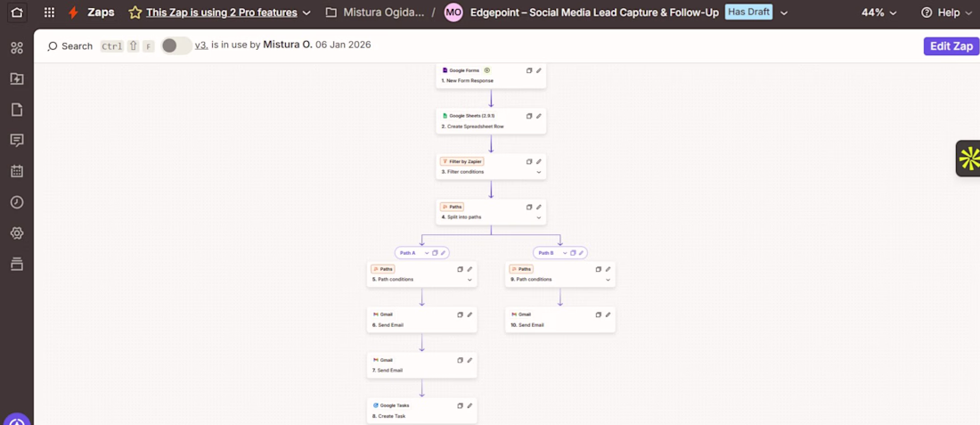Open the apps grid menu
Image resolution: width=980 pixels, height=425 pixels.
pyautogui.click(x=49, y=12)
